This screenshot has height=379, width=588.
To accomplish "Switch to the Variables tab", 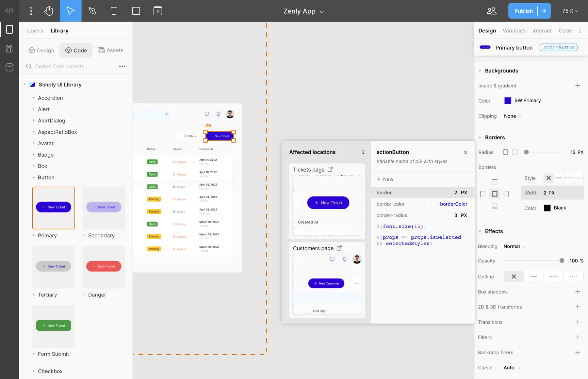I will click(514, 30).
